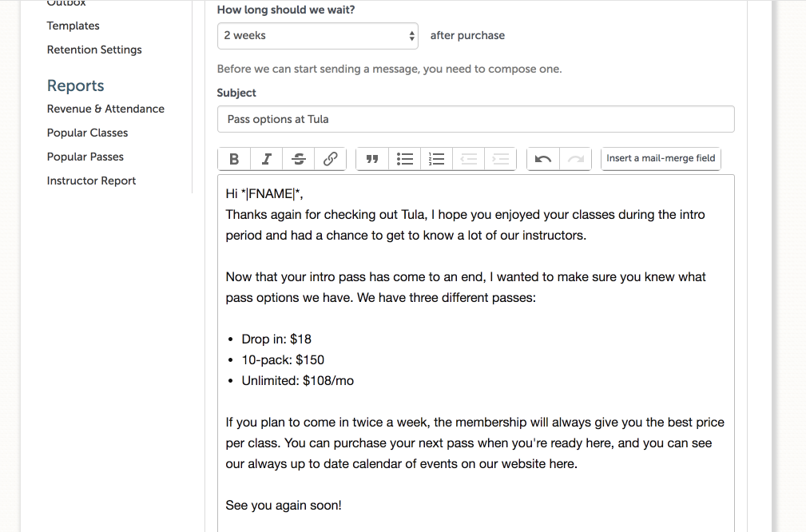
Task: Increase the indent level
Action: pos(500,159)
